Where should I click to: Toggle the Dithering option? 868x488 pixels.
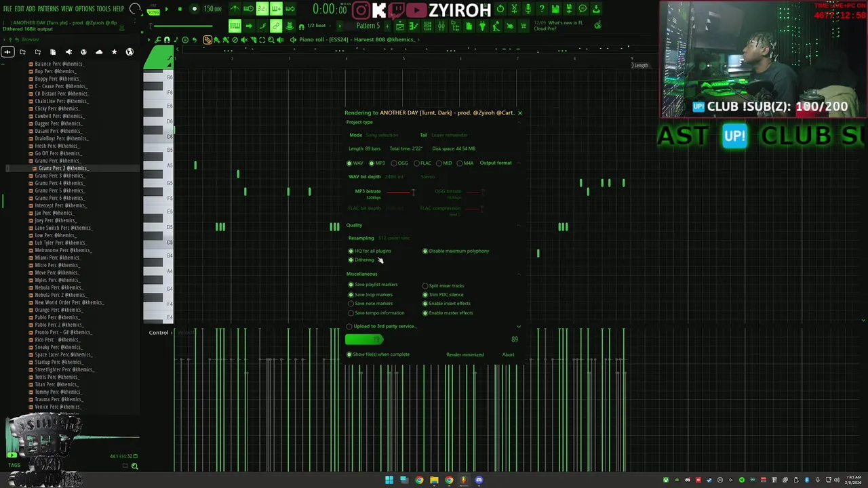pos(361,260)
